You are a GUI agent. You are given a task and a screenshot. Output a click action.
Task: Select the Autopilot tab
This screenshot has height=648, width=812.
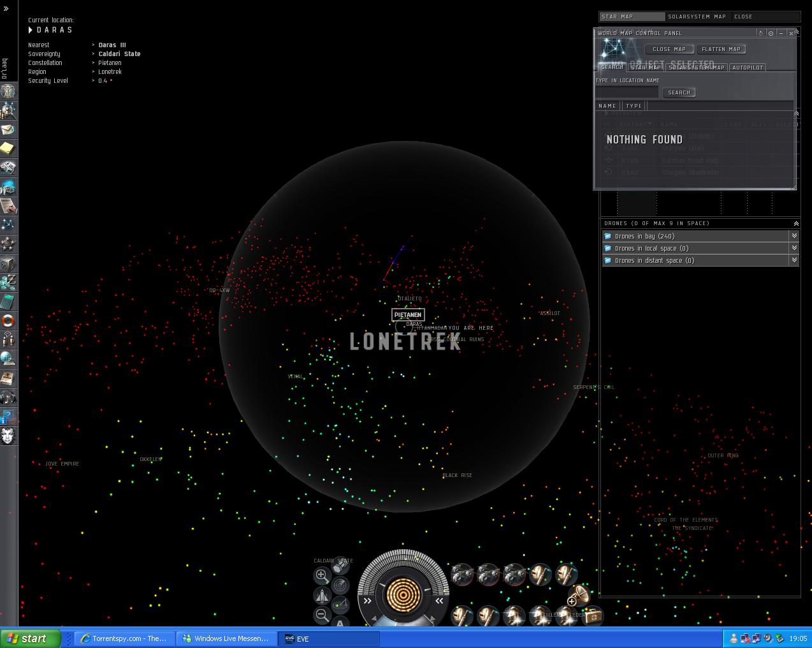tap(748, 68)
